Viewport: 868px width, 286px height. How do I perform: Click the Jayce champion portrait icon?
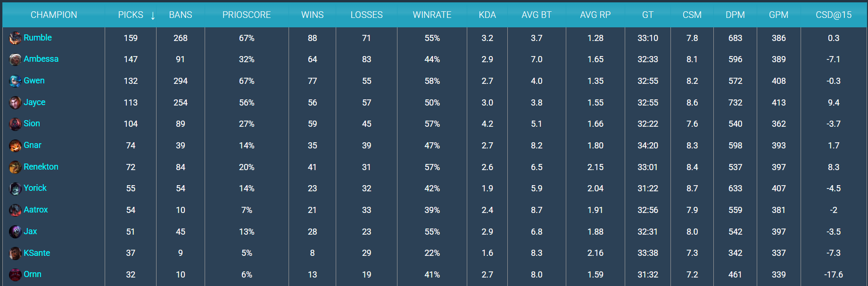15,102
